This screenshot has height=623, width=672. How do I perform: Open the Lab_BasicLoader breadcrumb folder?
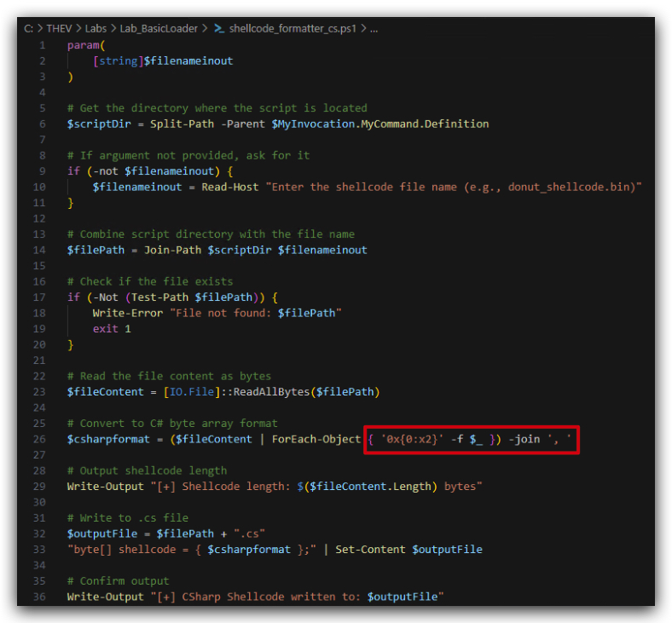tap(159, 29)
